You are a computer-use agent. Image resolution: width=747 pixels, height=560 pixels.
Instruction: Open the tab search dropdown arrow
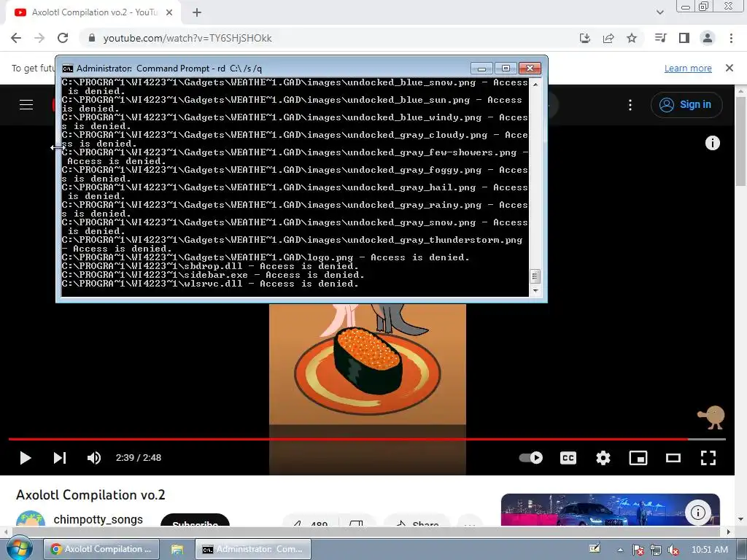(659, 13)
